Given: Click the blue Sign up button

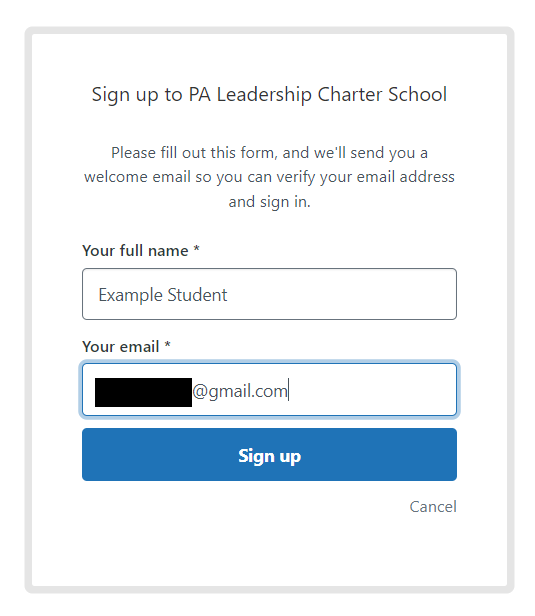Looking at the screenshot, I should [269, 455].
